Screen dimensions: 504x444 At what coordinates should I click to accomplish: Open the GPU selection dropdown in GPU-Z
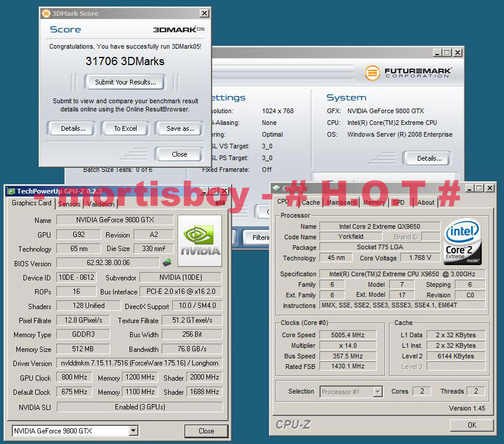pos(134,431)
